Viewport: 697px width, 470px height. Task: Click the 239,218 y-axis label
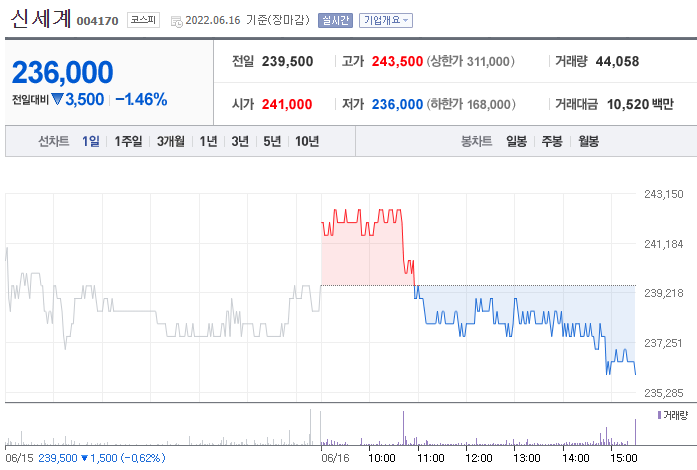click(664, 293)
